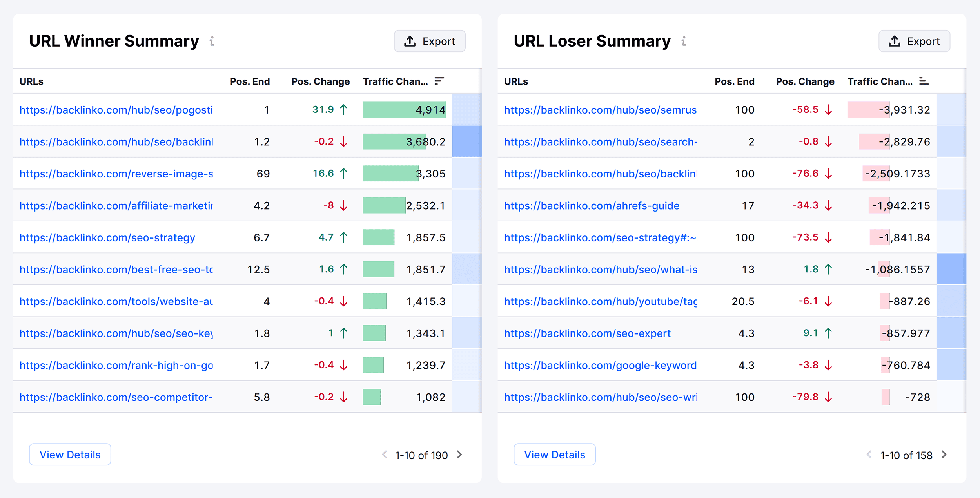The height and width of the screenshot is (498, 980).
Task: Click Loser table Pos. Change column header
Action: point(805,81)
